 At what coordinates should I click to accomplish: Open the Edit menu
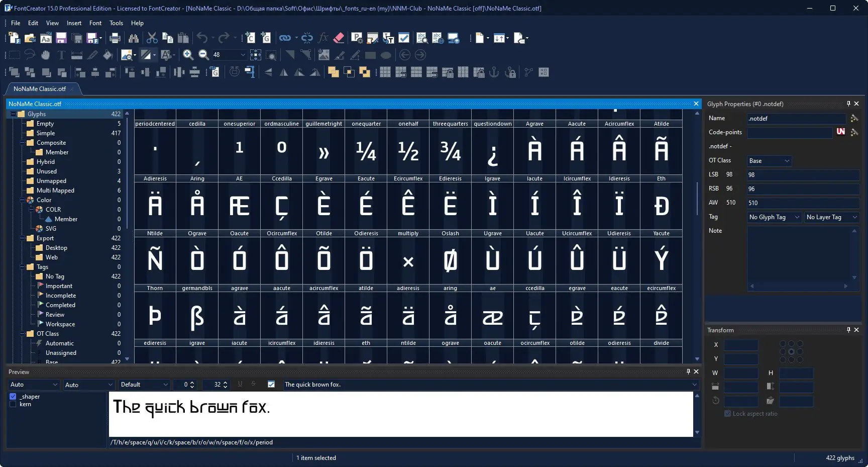click(x=33, y=23)
